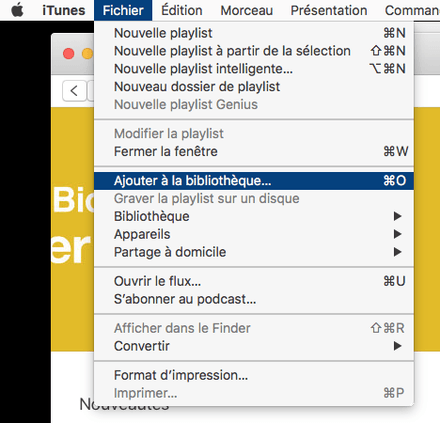Open Format d'impression…
This screenshot has width=440, height=423.
(254, 375)
